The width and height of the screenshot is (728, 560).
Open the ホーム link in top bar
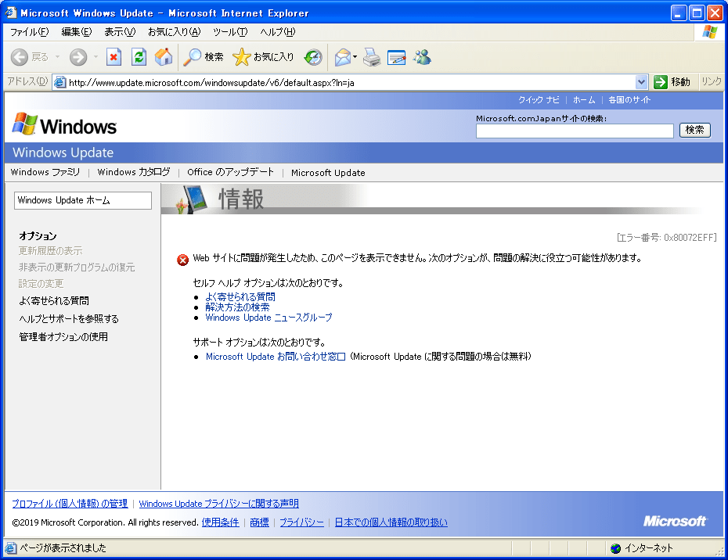coord(584,100)
